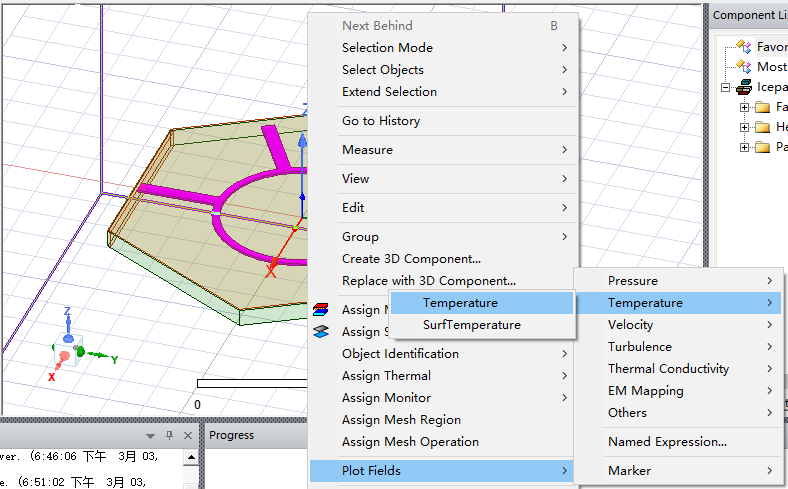Viewport: 788px width, 489px height.
Task: Select Assign Mesh Region
Action: 401,420
